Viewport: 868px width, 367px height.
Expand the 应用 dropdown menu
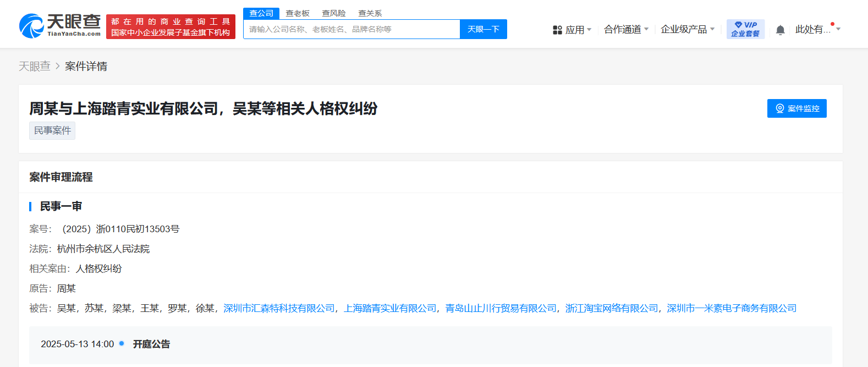tap(572, 30)
